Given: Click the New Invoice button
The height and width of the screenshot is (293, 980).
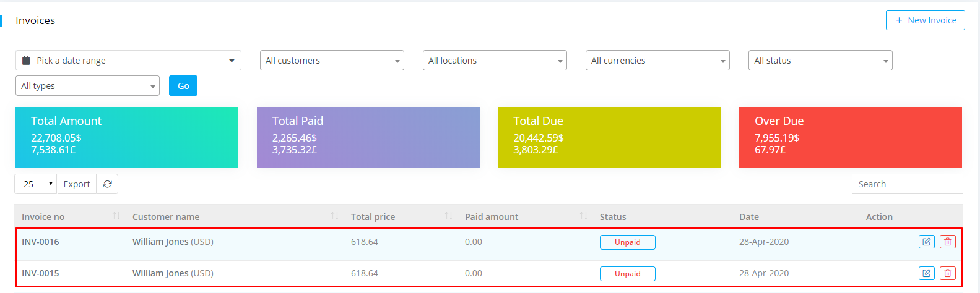Looking at the screenshot, I should (x=925, y=20).
